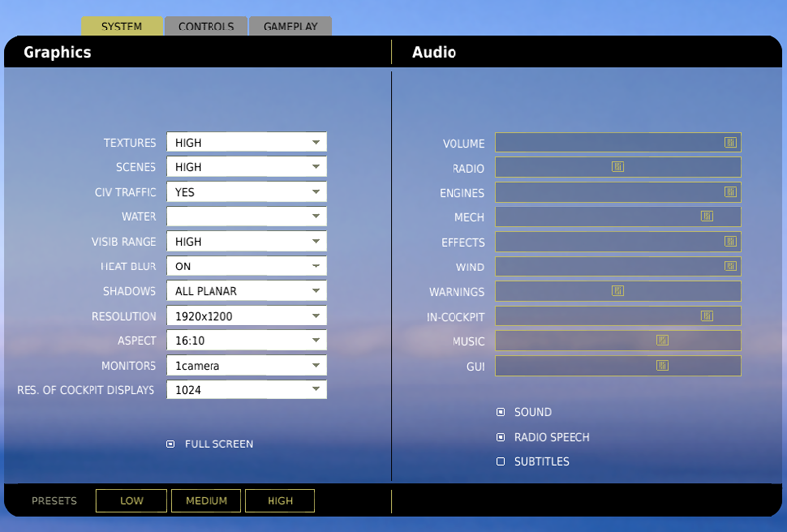Toggle the RADIO SPEECH option
The image size is (787, 532).
click(500, 437)
